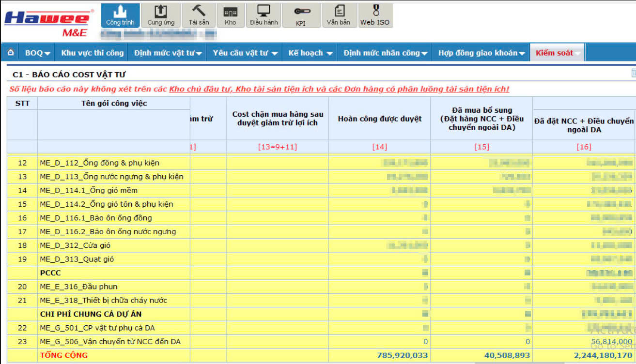
Task: Click the Đã mua bổ sung header
Action: point(481,119)
